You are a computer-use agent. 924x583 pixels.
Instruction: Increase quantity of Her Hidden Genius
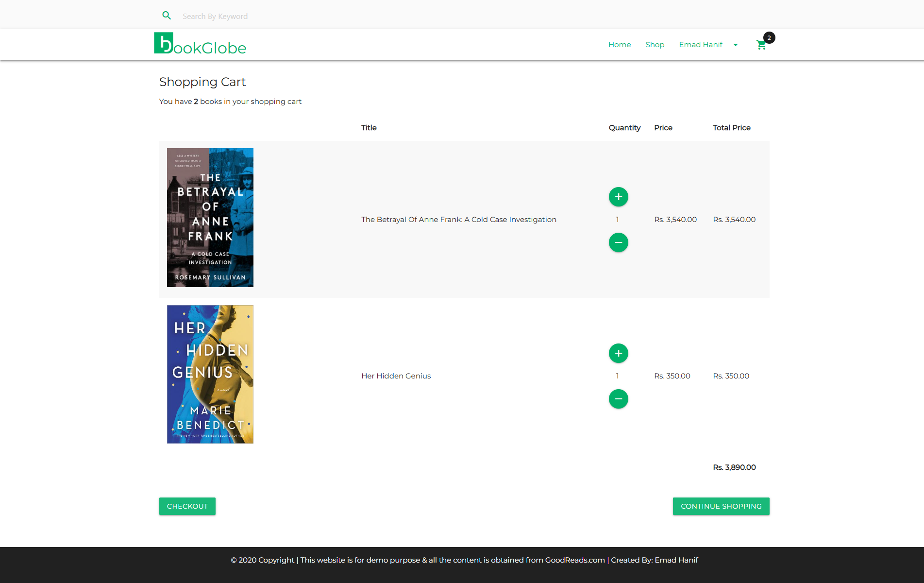coord(618,353)
